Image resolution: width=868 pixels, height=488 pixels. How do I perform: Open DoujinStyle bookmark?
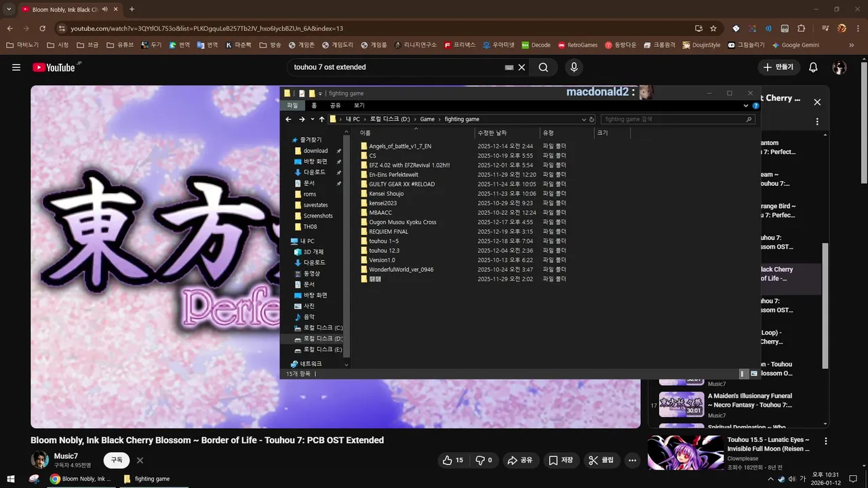[x=701, y=45]
